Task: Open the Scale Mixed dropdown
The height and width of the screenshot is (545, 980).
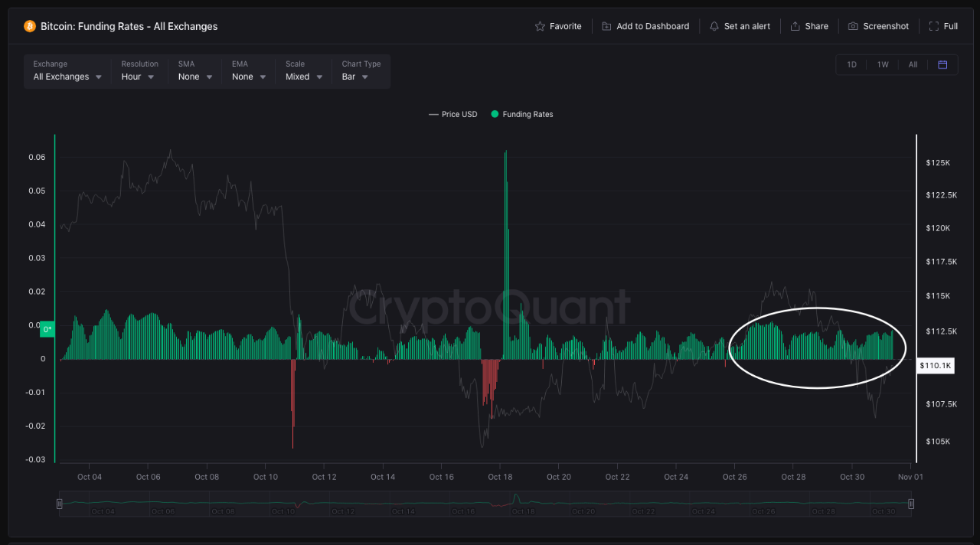Action: 304,71
